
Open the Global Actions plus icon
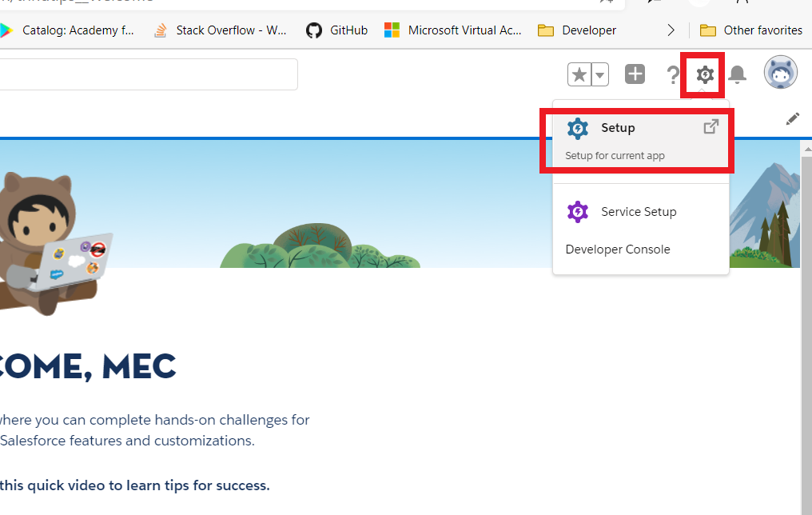(635, 74)
